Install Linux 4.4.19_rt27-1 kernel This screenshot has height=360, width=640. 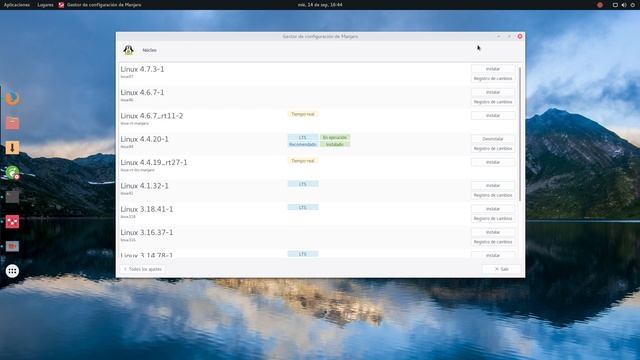click(x=493, y=162)
